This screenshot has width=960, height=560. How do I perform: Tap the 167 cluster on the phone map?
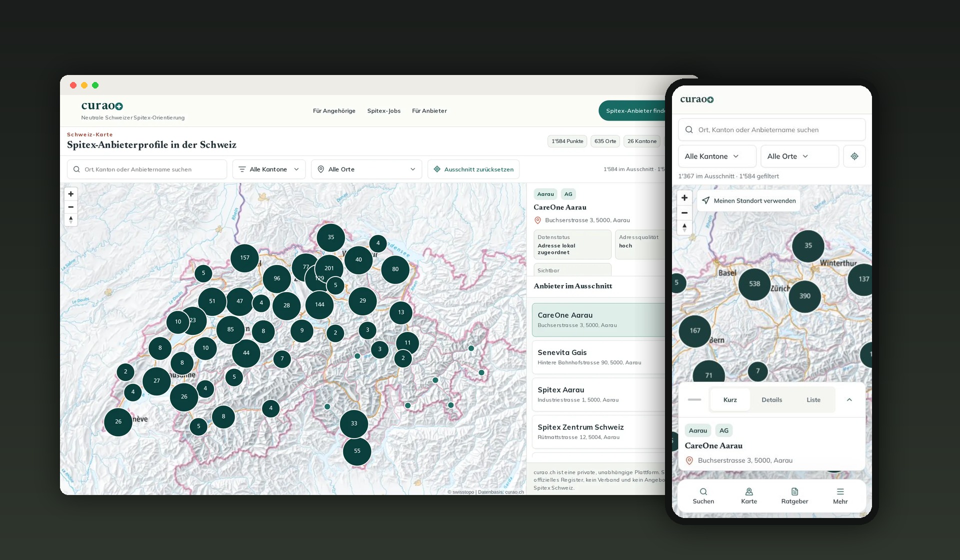coord(695,331)
